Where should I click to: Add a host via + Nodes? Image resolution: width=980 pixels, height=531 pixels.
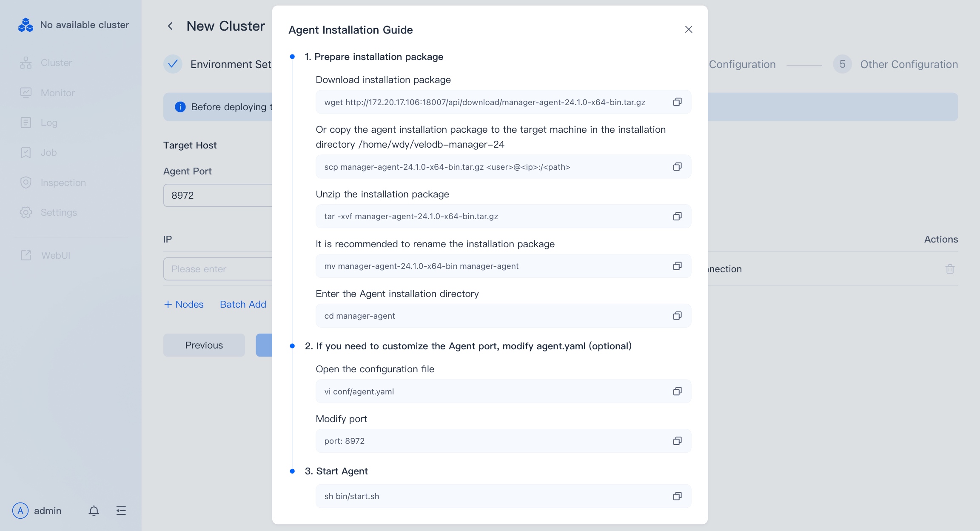pos(184,304)
